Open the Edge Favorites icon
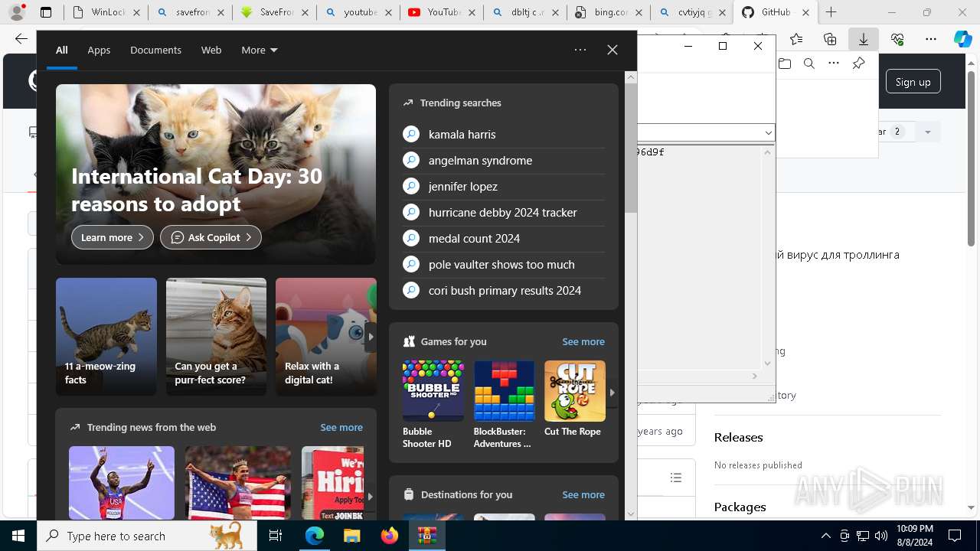 point(796,39)
